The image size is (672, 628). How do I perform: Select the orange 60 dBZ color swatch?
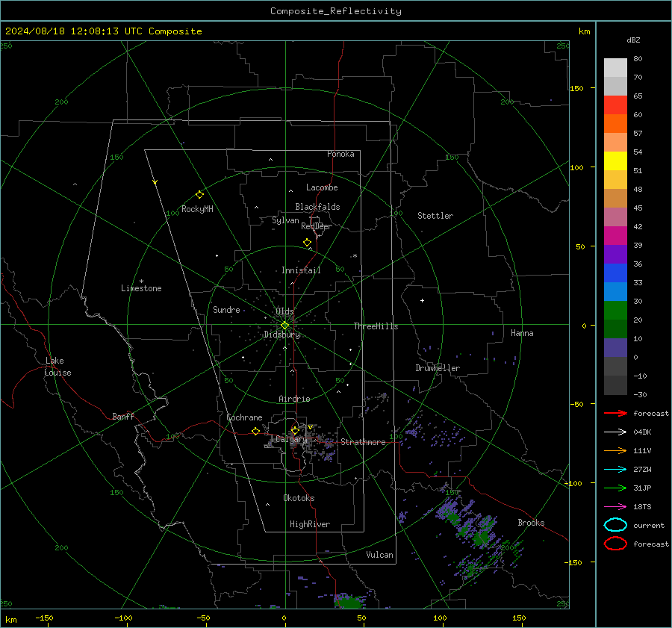coord(615,123)
